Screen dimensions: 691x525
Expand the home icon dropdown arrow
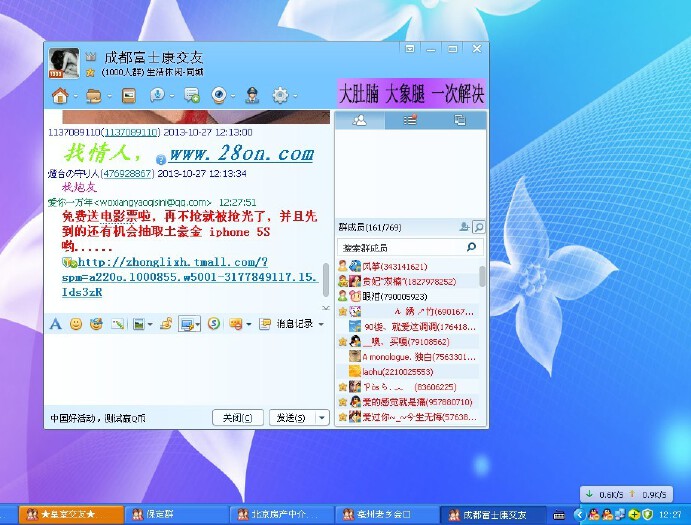(x=76, y=96)
